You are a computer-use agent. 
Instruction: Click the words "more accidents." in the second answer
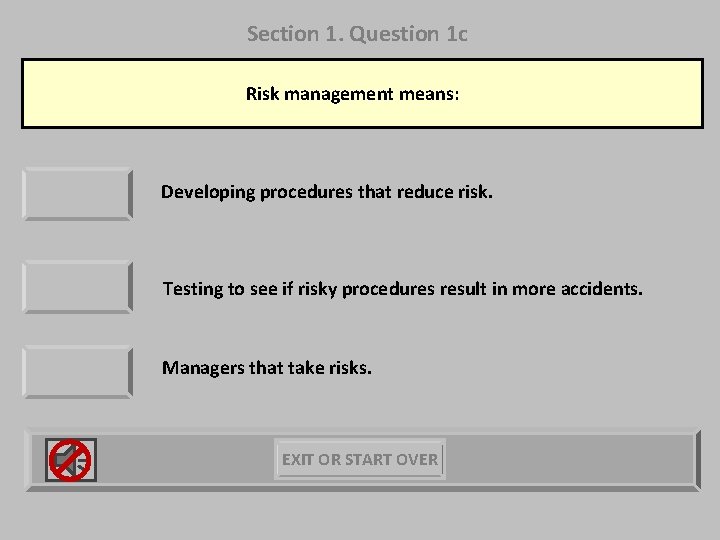[577, 289]
